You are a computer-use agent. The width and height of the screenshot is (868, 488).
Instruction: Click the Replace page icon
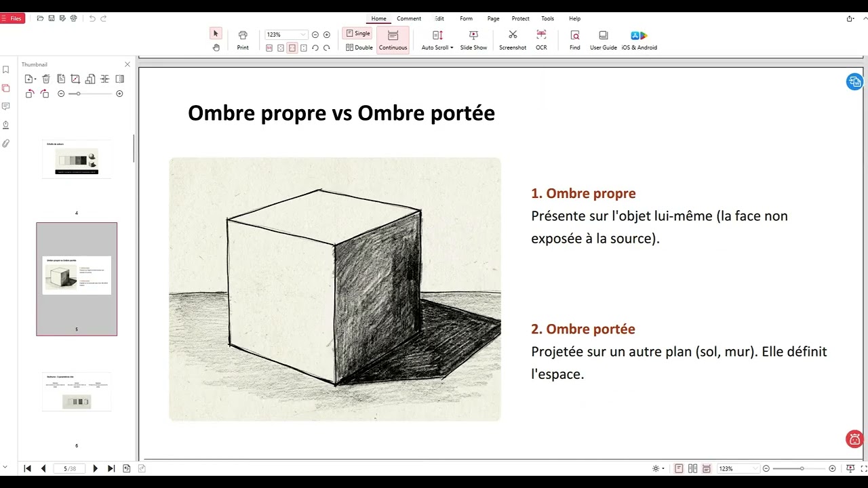click(x=90, y=79)
